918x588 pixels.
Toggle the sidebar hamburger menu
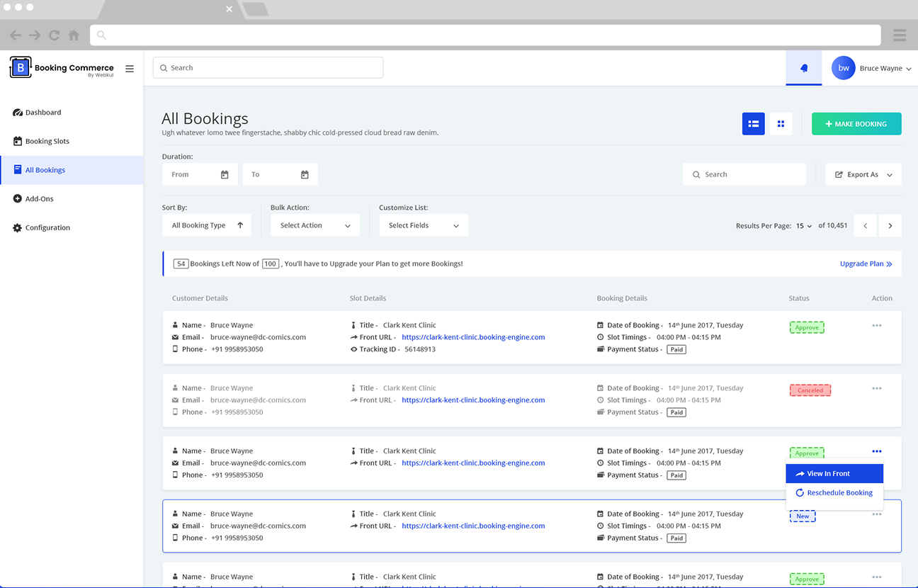(130, 69)
